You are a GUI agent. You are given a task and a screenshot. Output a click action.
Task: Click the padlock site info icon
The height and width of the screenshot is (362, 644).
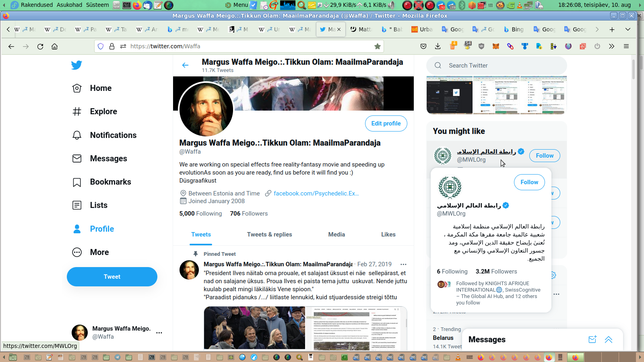pyautogui.click(x=112, y=46)
